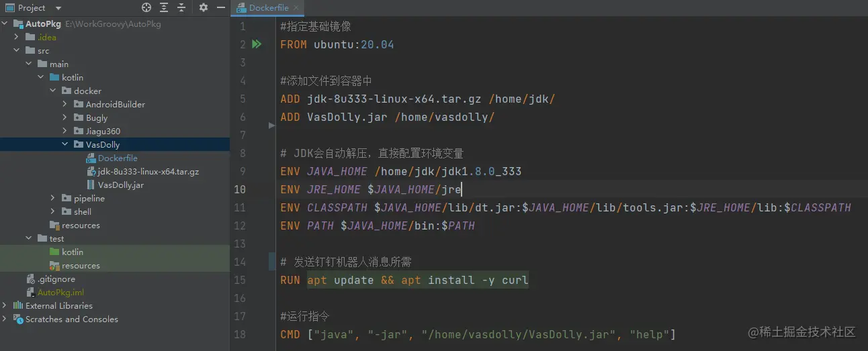Open the Project panel settings gear
The image size is (868, 351).
coord(204,8)
